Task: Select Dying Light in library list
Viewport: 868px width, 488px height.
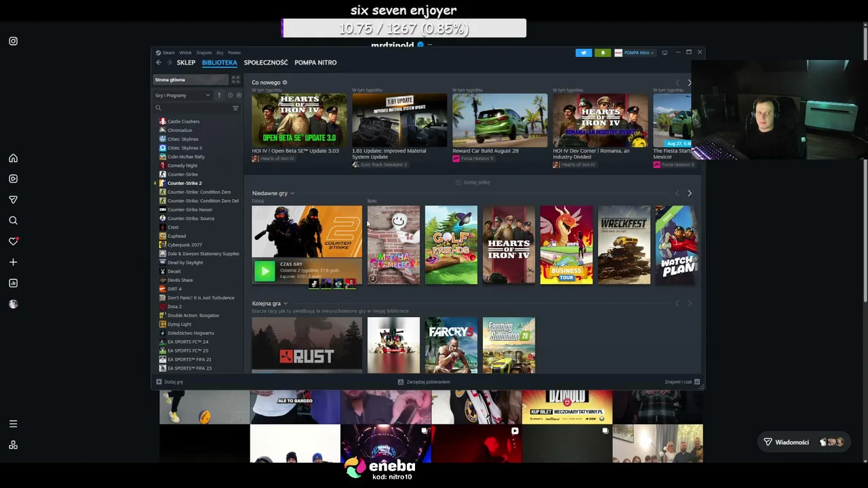Action: coord(179,324)
